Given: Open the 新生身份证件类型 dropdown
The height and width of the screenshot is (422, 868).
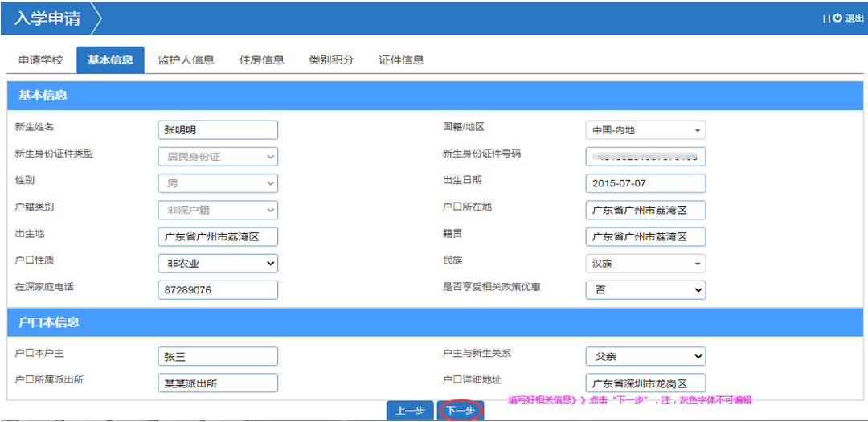Looking at the screenshot, I should point(218,157).
